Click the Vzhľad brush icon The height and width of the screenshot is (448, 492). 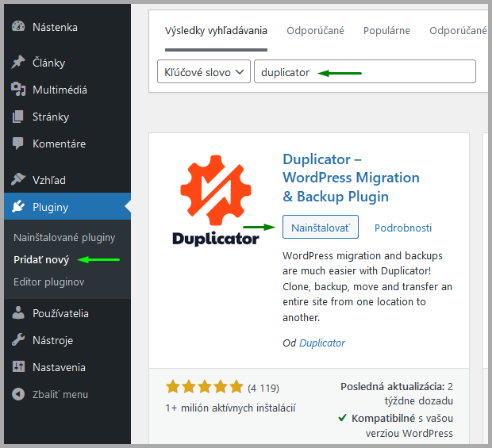(18, 179)
